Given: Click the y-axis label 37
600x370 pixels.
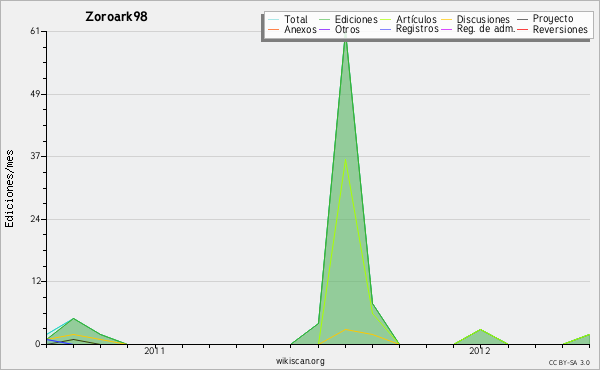Looking at the screenshot, I should (x=35, y=156).
